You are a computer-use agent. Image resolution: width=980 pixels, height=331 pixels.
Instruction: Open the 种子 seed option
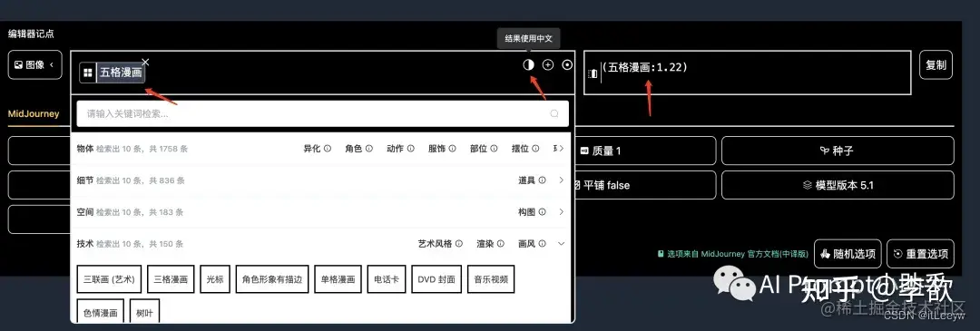[x=838, y=151]
